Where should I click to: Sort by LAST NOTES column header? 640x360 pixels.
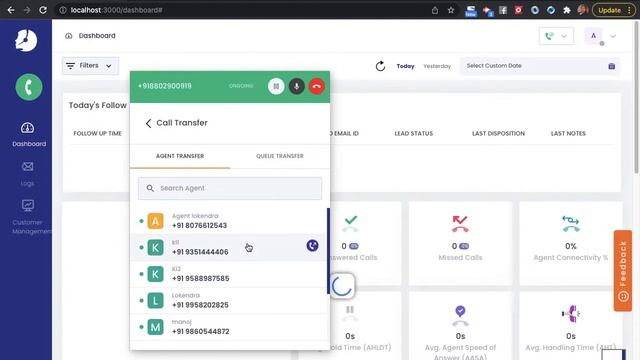click(x=568, y=133)
